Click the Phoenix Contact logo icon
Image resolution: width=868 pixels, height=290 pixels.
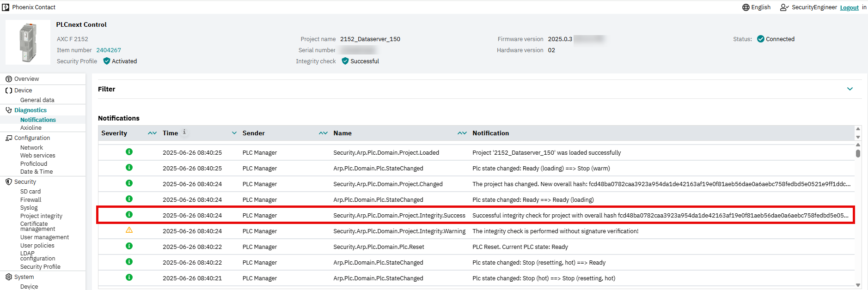pyautogui.click(x=6, y=7)
